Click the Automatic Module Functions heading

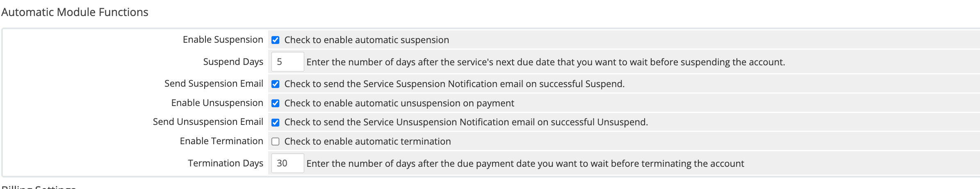pos(75,12)
